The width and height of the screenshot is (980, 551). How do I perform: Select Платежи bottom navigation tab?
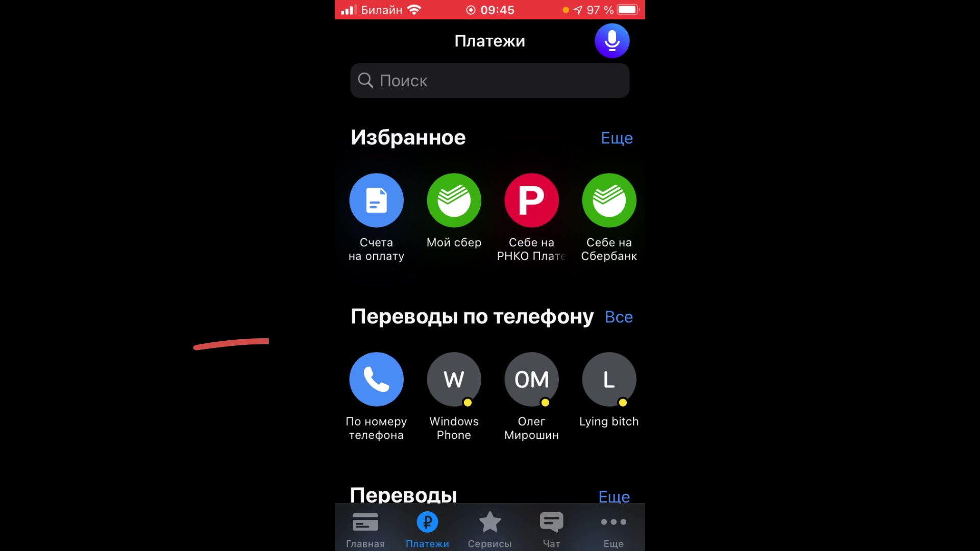(427, 530)
